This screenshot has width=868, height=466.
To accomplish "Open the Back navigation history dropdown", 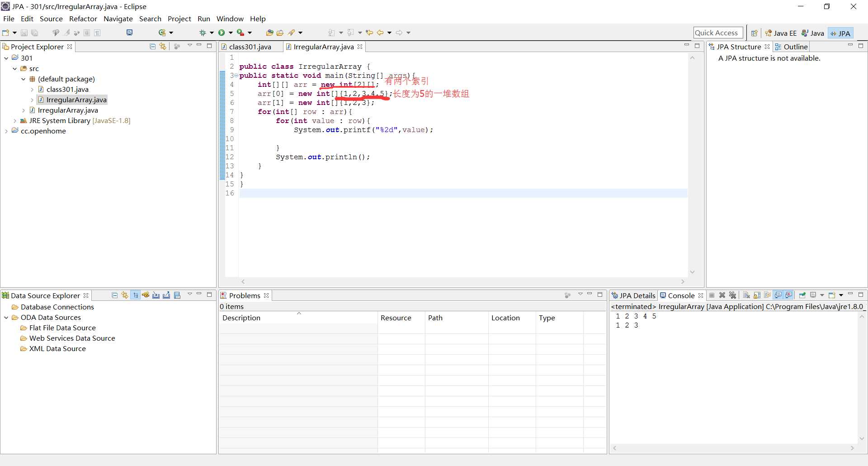I will pos(389,33).
